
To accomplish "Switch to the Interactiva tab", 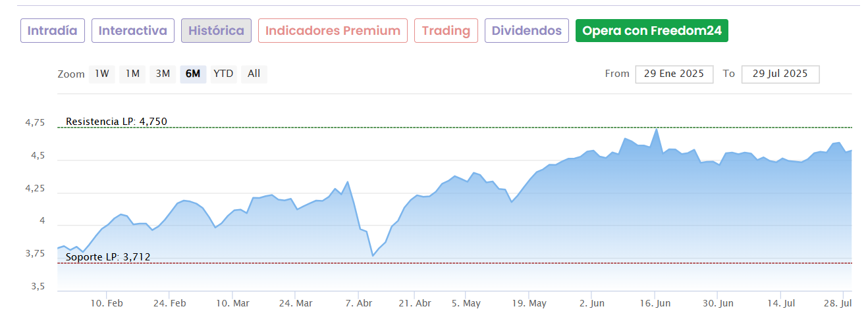I will pyautogui.click(x=133, y=31).
